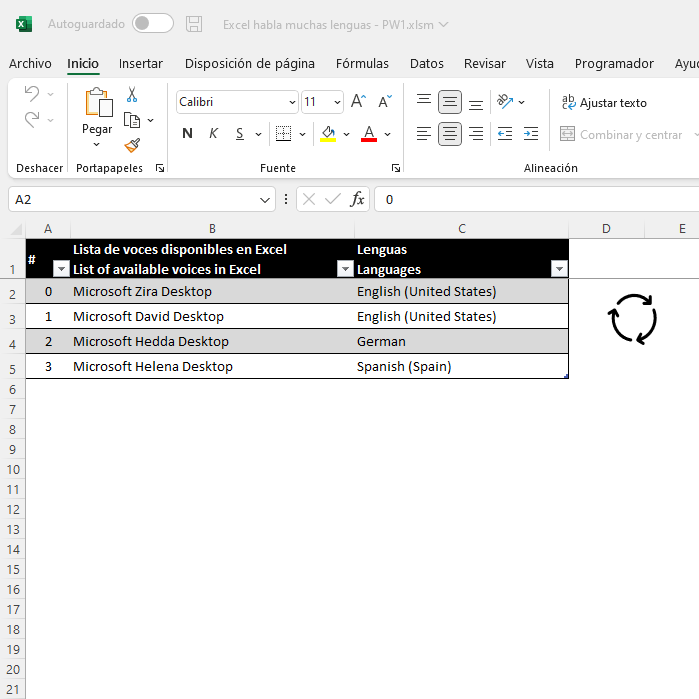699x699 pixels.
Task: Align text left
Action: 424,134
